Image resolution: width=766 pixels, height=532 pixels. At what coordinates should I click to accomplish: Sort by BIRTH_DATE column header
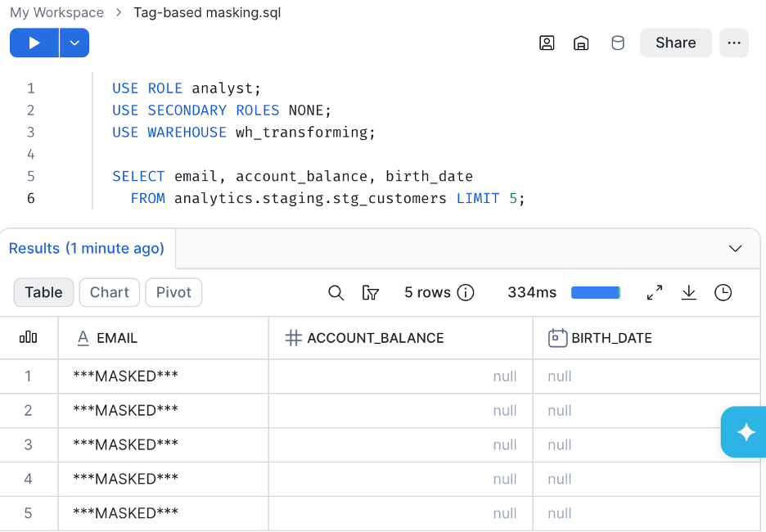(x=647, y=338)
